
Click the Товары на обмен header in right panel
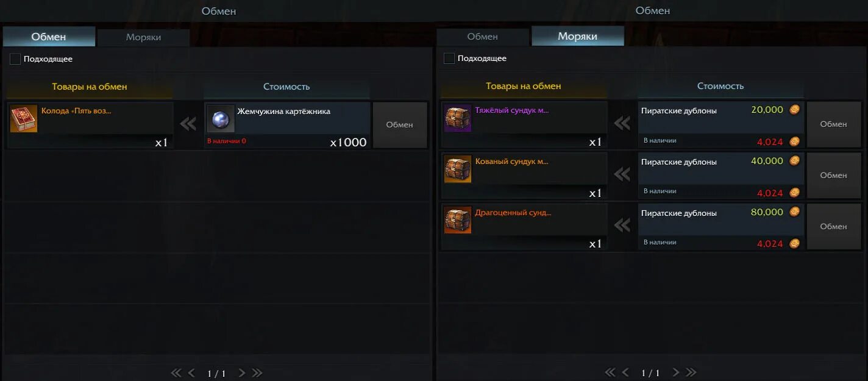pyautogui.click(x=524, y=86)
